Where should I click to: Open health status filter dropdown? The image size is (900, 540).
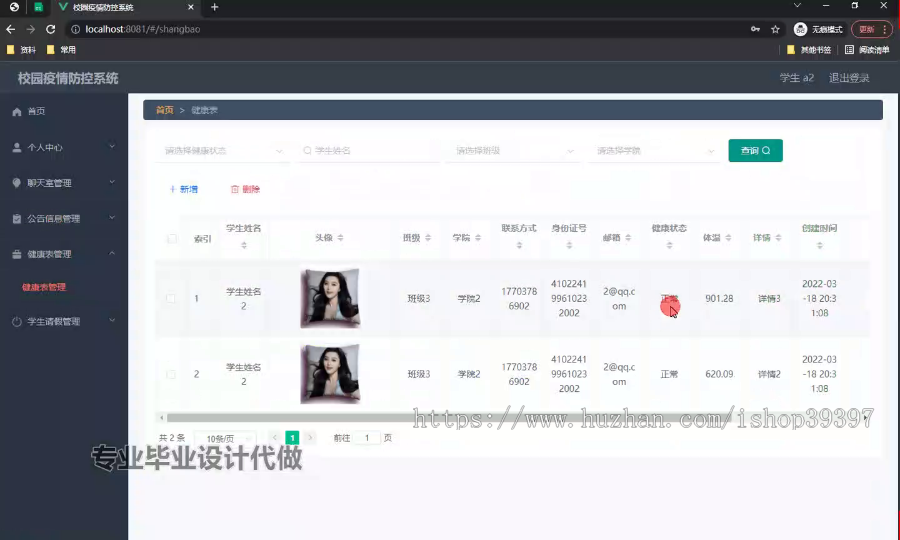[x=223, y=150]
